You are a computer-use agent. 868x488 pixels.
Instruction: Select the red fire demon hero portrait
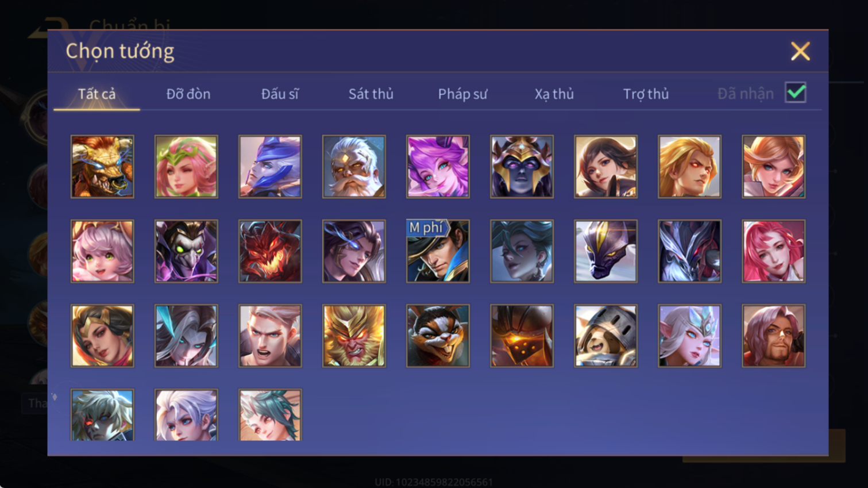point(270,251)
